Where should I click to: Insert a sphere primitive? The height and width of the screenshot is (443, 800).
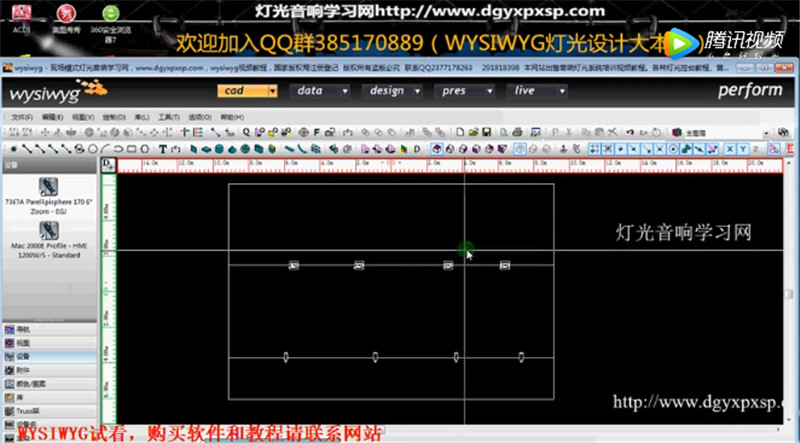[245, 149]
